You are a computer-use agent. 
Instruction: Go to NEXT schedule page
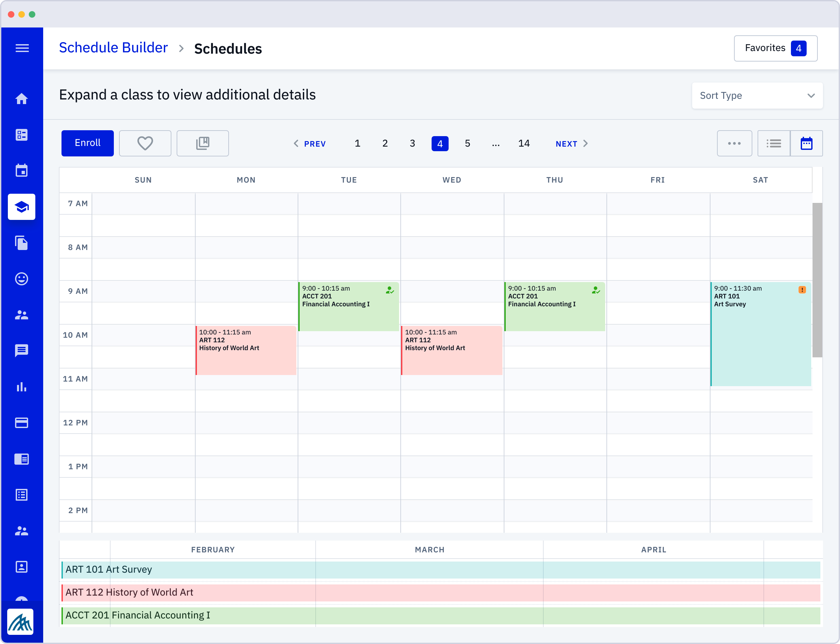(x=572, y=144)
